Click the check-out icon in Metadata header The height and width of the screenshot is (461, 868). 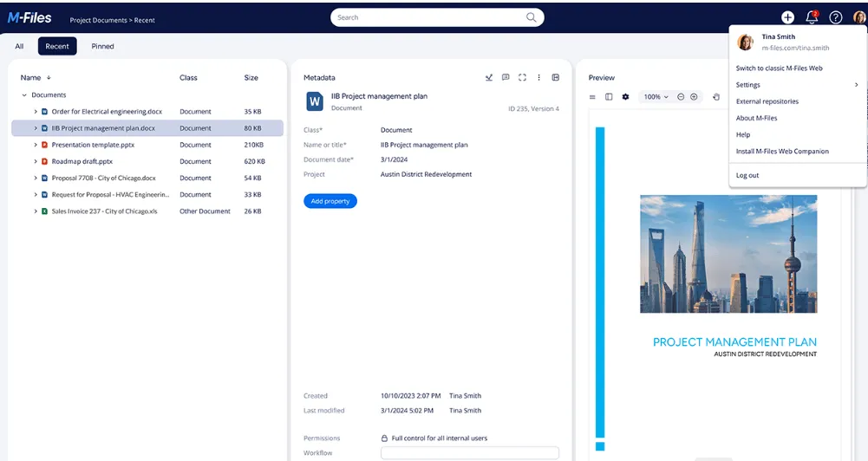(x=489, y=77)
